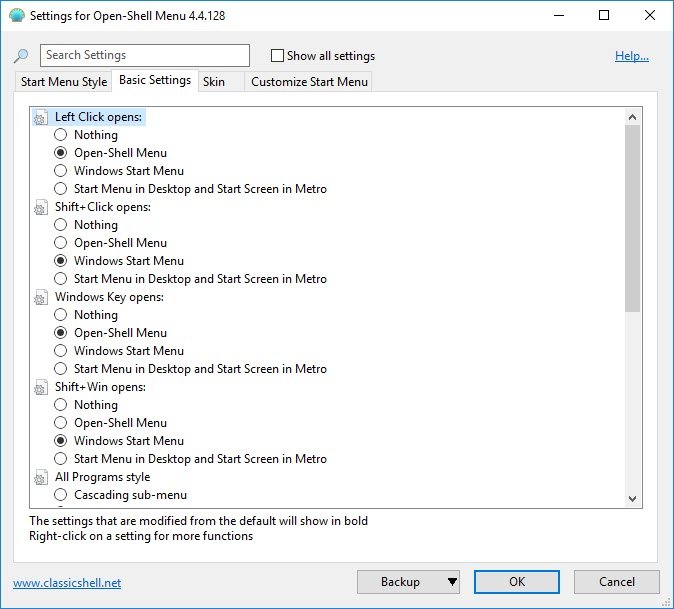Open the Customize Start Menu tab
The width and height of the screenshot is (674, 609).
(x=309, y=82)
